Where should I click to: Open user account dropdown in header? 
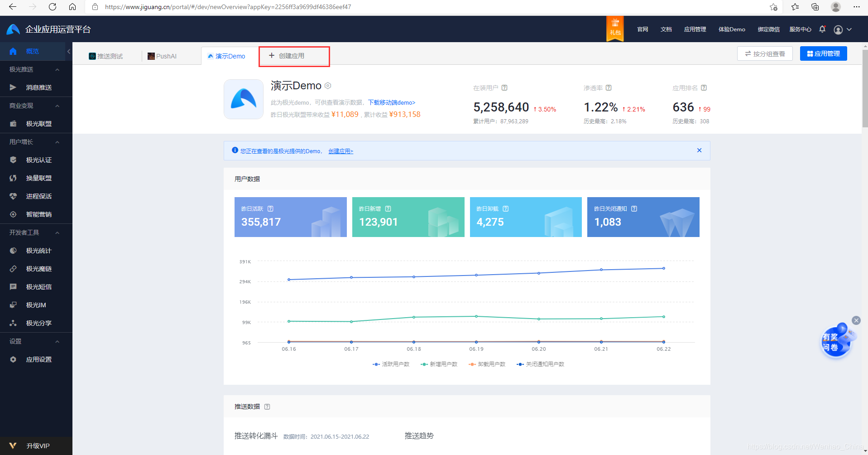843,29
